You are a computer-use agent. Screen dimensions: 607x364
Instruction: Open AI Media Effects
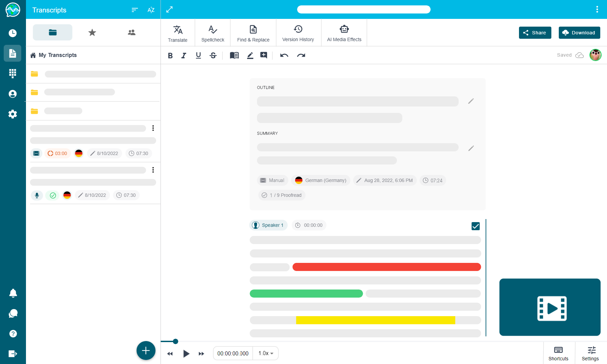pyautogui.click(x=344, y=33)
